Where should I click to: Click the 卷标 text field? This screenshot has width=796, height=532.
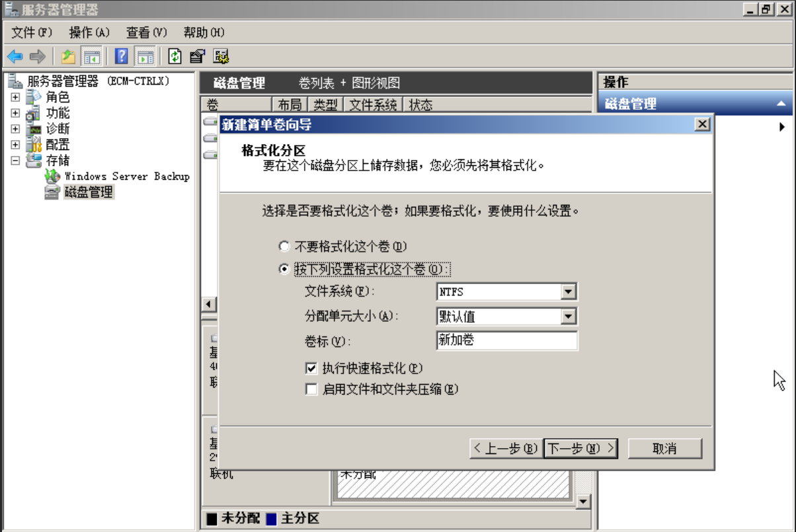tap(507, 341)
